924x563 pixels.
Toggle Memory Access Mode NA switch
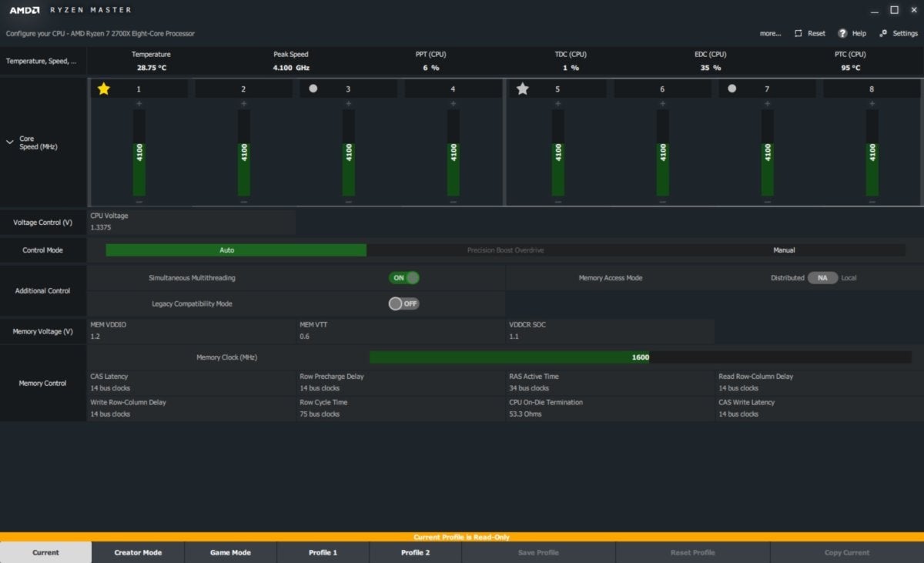coord(822,278)
